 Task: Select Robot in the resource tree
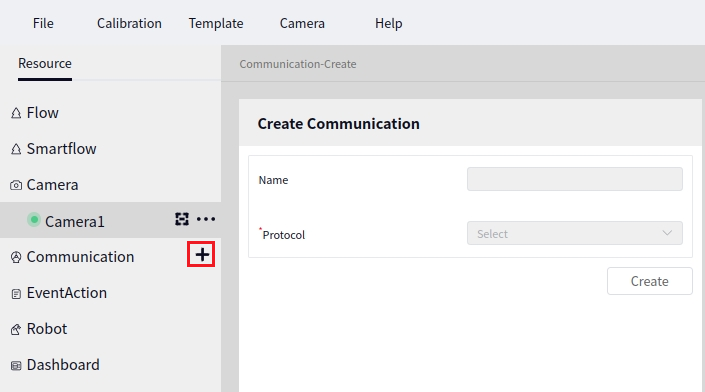click(47, 329)
